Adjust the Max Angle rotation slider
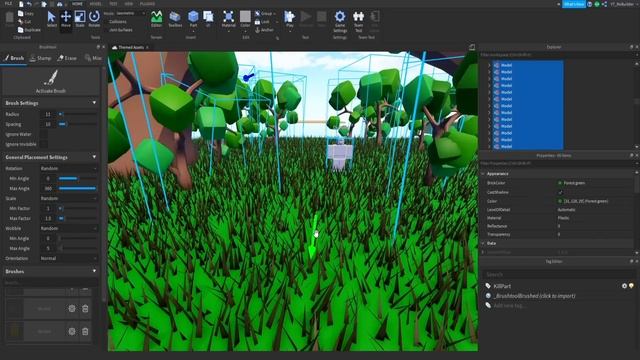 [x=78, y=189]
